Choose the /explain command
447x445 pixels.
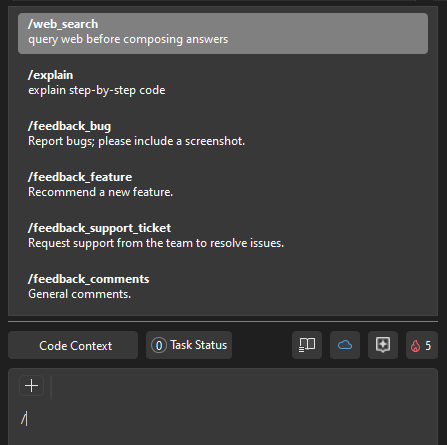[223, 83]
